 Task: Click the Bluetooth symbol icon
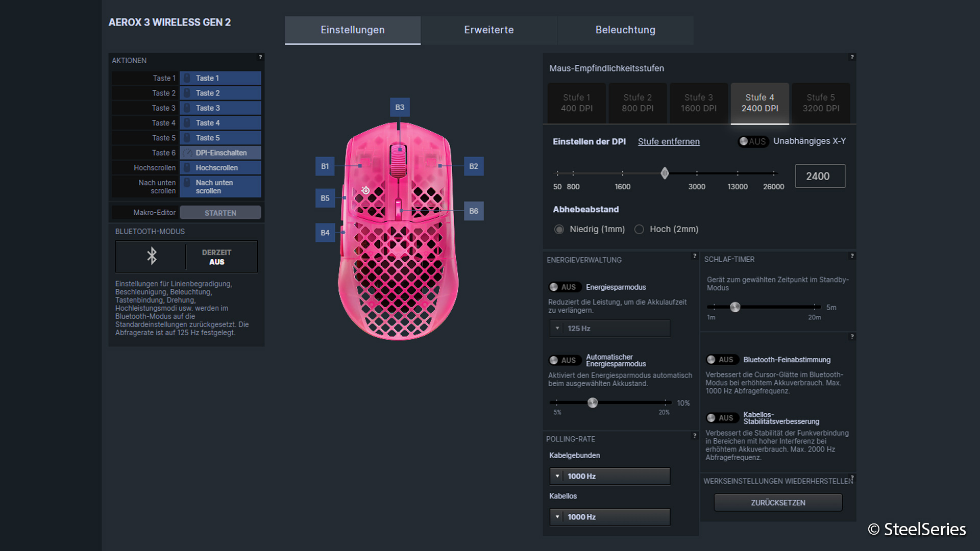click(x=152, y=256)
